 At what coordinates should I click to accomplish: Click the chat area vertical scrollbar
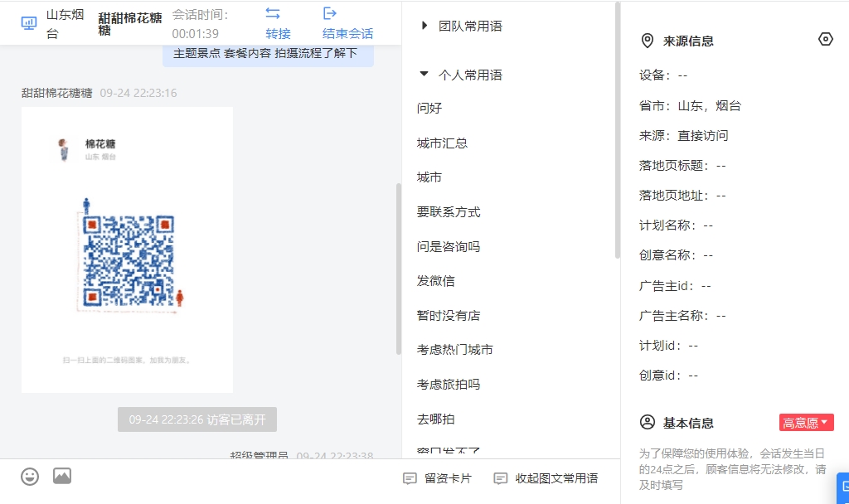tap(399, 269)
